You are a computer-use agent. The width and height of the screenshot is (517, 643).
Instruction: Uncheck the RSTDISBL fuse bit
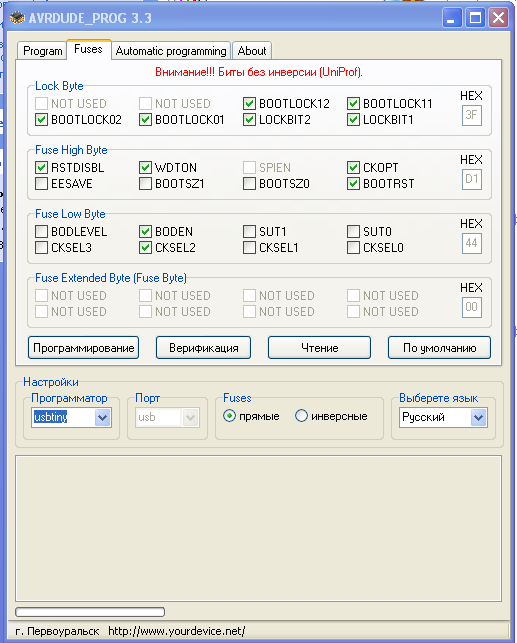pyautogui.click(x=41, y=167)
